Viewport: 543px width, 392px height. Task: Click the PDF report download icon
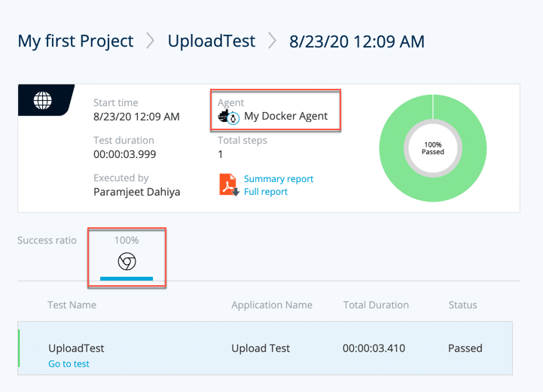pos(229,185)
